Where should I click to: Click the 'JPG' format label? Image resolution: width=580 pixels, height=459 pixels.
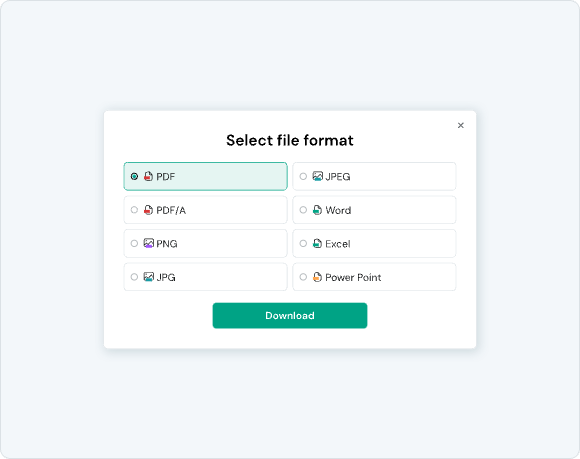(166, 277)
